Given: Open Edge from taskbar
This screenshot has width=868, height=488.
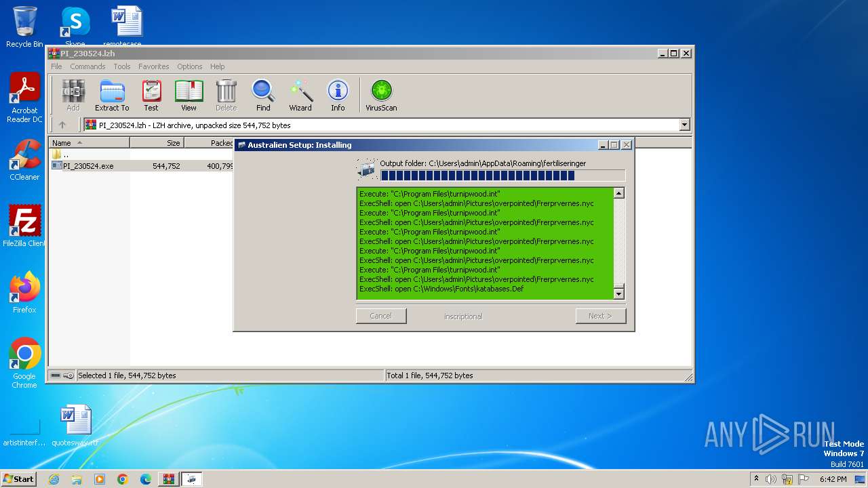Looking at the screenshot, I should (146, 479).
